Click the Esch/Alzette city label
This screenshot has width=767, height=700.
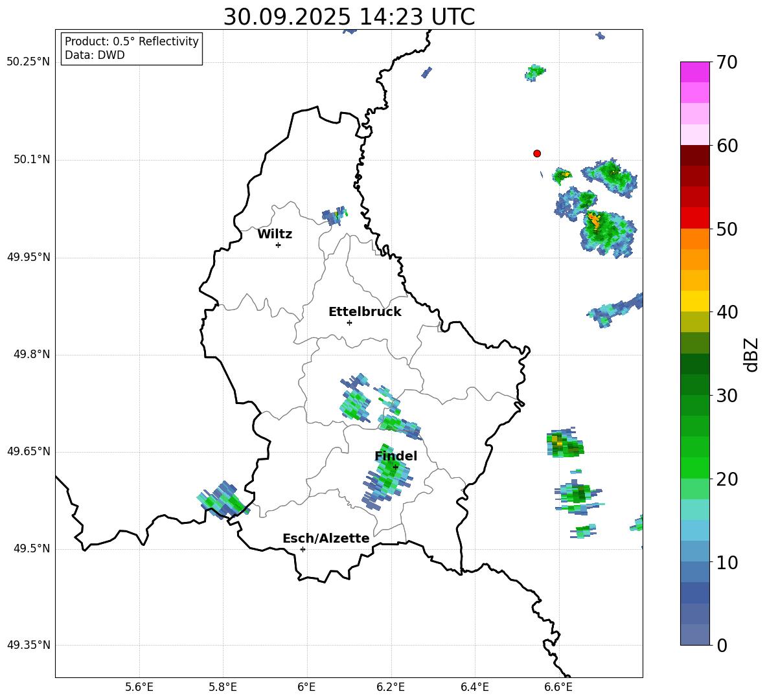pos(326,538)
